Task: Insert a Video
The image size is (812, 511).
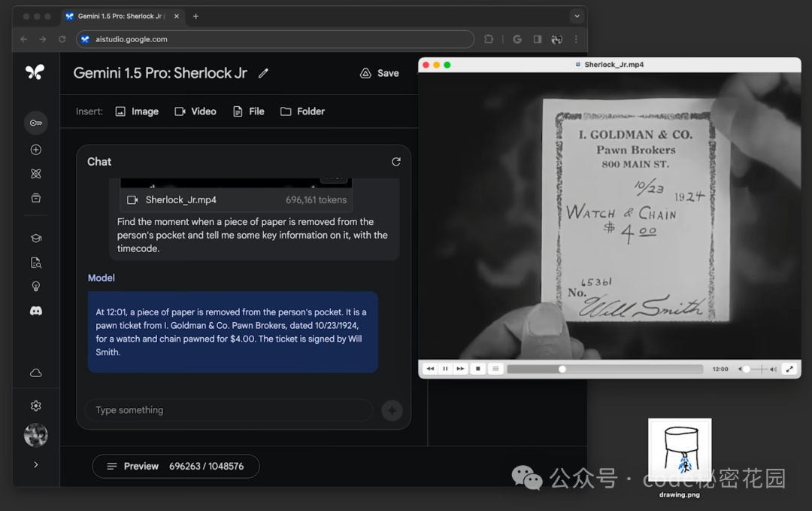Action: coord(195,111)
